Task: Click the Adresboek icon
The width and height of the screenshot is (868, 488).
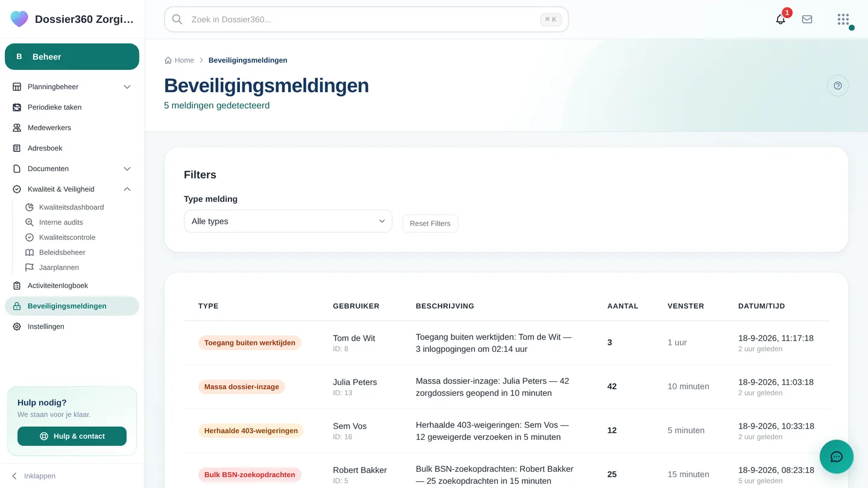Action: [17, 148]
